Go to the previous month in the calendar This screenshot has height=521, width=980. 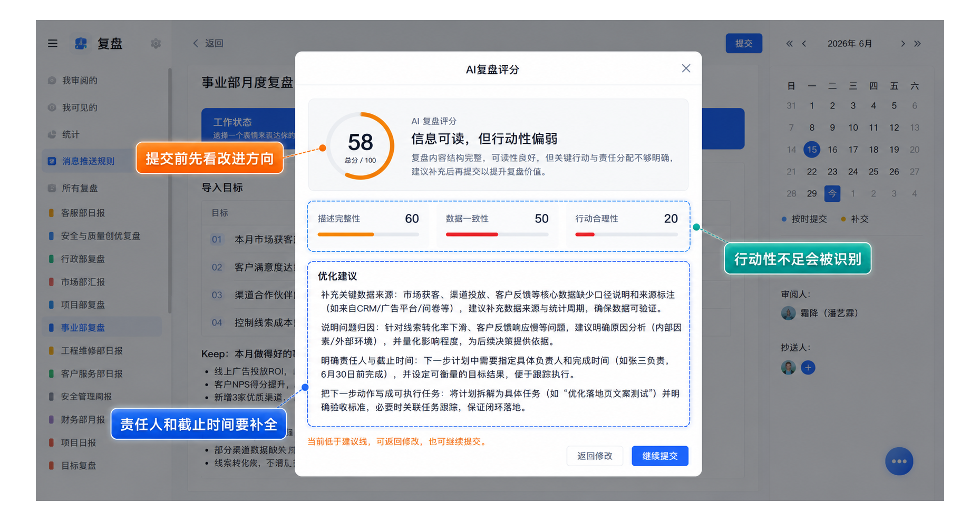pos(804,44)
